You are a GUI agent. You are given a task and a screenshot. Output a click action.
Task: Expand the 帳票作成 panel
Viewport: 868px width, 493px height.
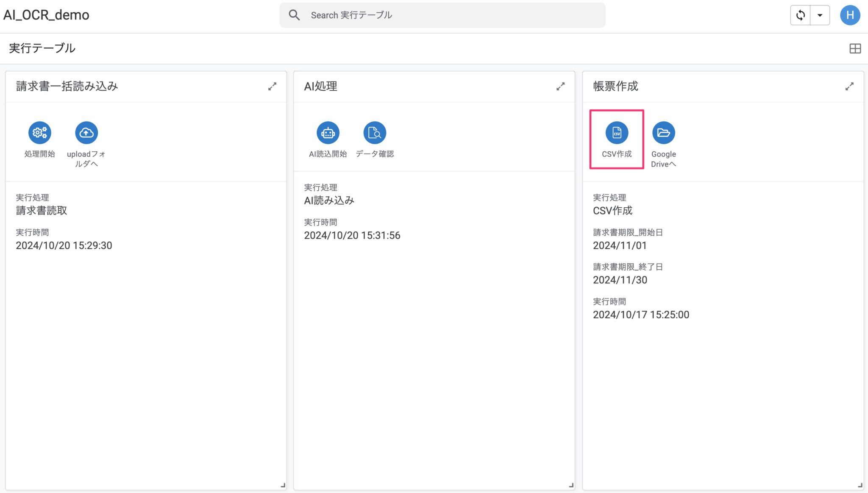click(849, 86)
